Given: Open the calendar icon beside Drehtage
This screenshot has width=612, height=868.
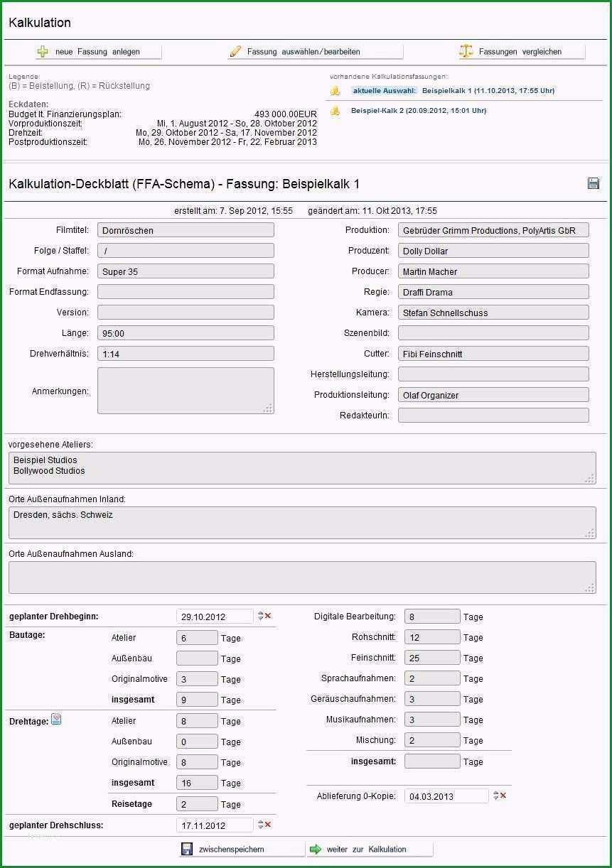Looking at the screenshot, I should pos(56,720).
